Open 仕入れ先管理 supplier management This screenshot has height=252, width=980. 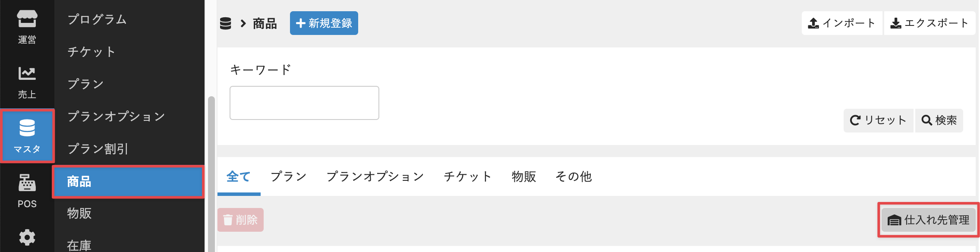coord(928,220)
